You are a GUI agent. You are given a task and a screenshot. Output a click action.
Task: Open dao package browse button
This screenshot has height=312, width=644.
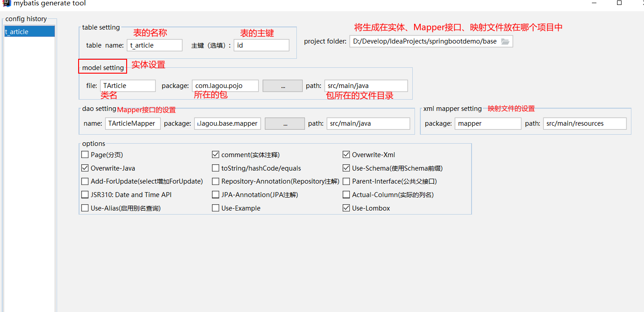285,123
